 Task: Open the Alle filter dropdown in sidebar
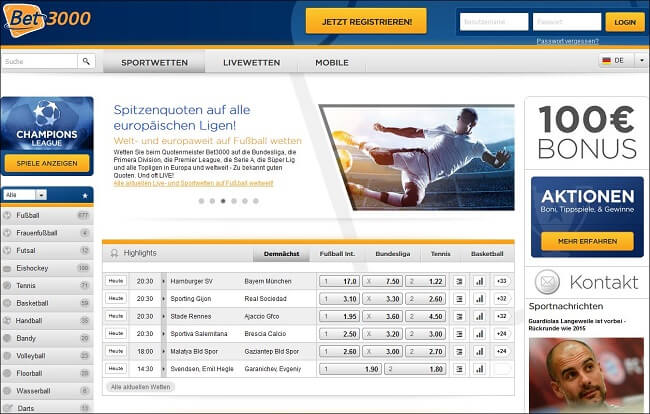point(25,195)
